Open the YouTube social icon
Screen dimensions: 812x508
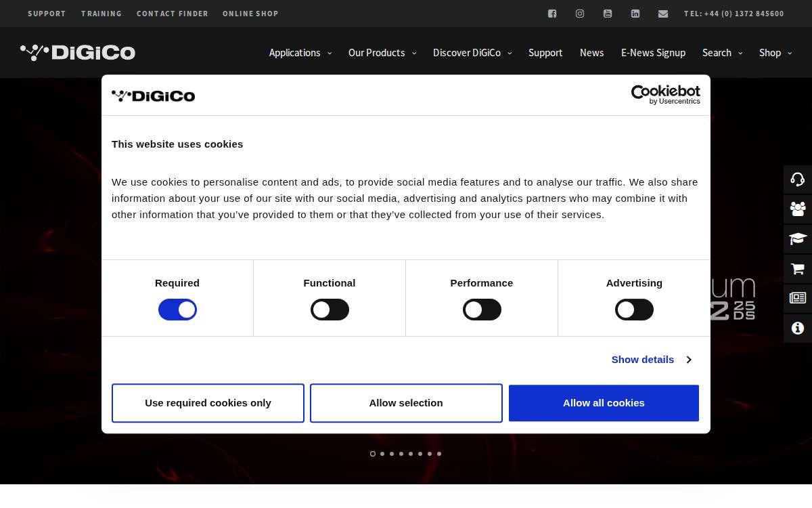point(608,14)
